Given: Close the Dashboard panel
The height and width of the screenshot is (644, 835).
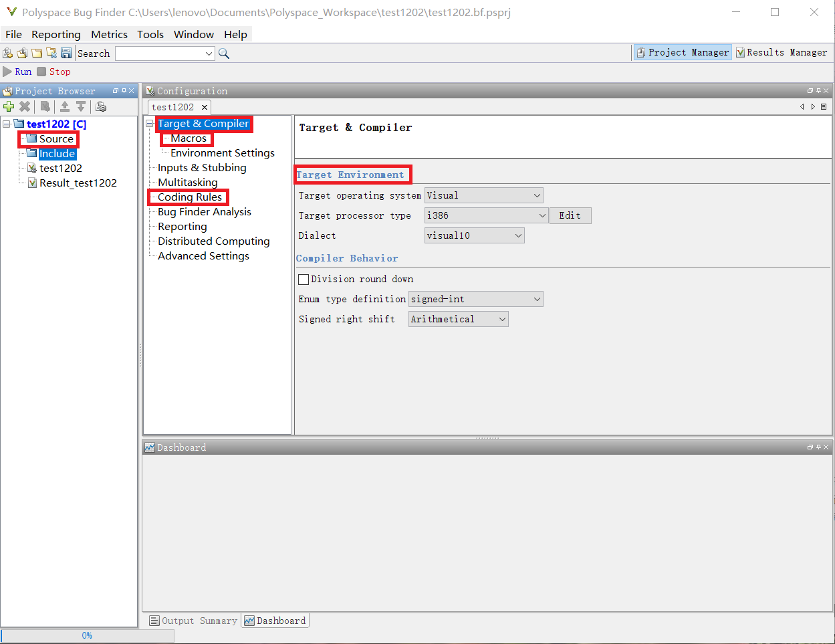Looking at the screenshot, I should [826, 447].
